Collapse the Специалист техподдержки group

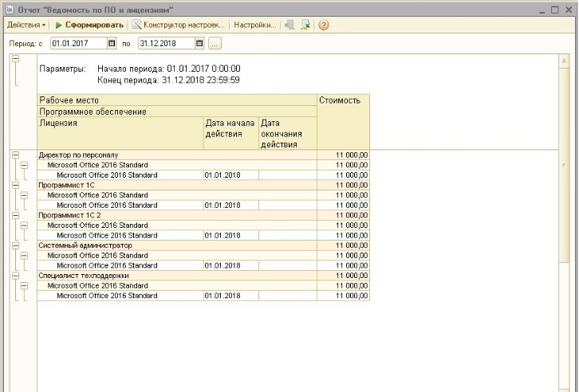[x=15, y=276]
